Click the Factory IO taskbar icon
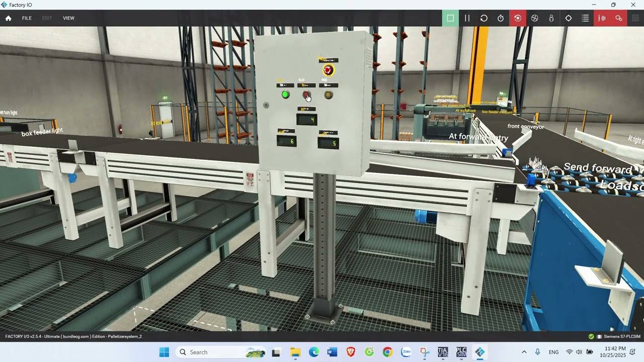 tap(480, 352)
